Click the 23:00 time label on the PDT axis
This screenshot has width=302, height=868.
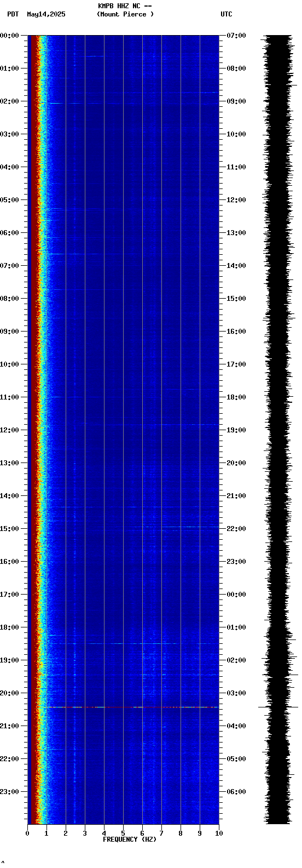(x=9, y=792)
